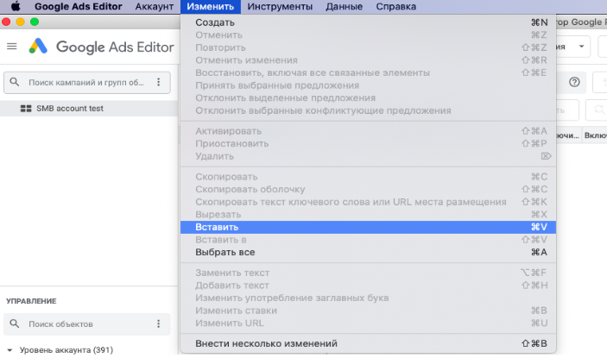Click the grid icon beside SMB account test
This screenshot has width=607, height=364.
point(26,109)
